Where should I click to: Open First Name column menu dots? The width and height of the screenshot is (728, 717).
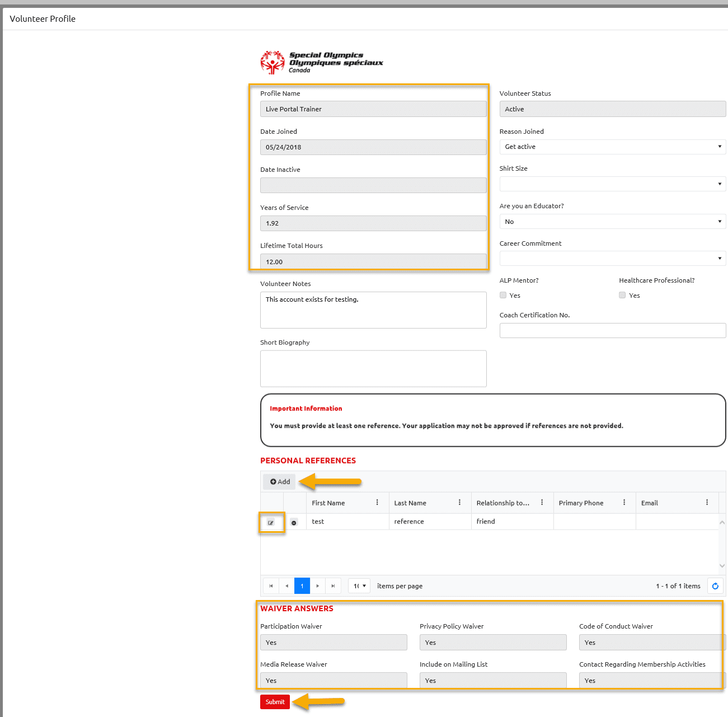tap(377, 503)
